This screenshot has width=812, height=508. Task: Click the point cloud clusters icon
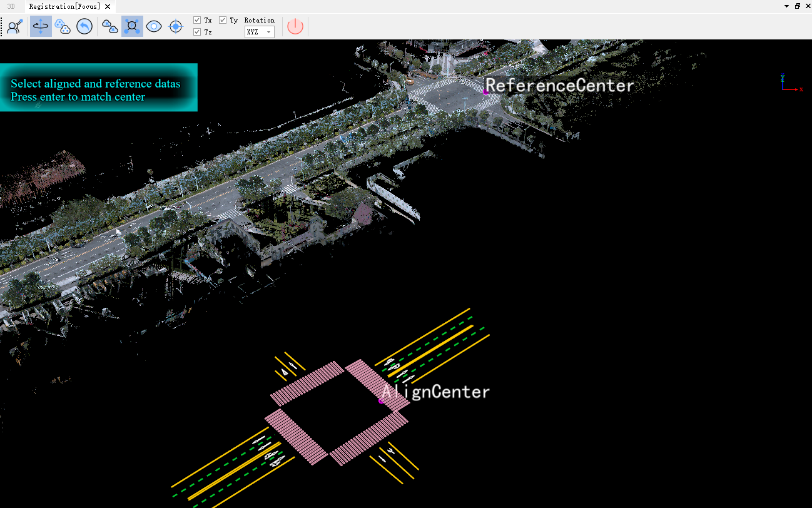pyautogui.click(x=63, y=26)
